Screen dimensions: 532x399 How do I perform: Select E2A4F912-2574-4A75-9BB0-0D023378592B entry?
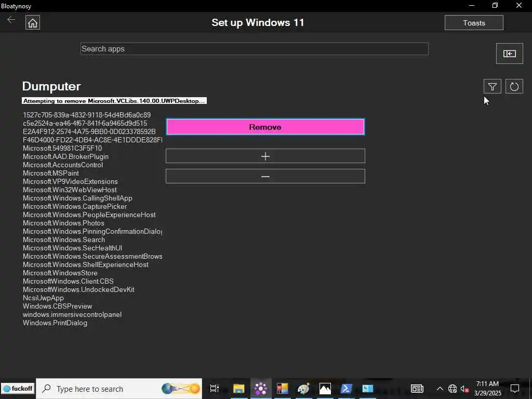tap(89, 131)
